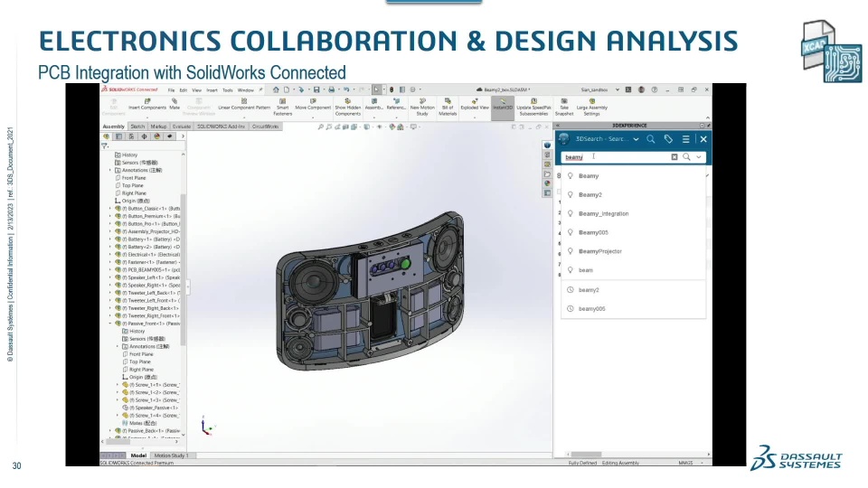Select Battery<1> in the tree
This screenshot has height=488, width=868.
(146, 239)
